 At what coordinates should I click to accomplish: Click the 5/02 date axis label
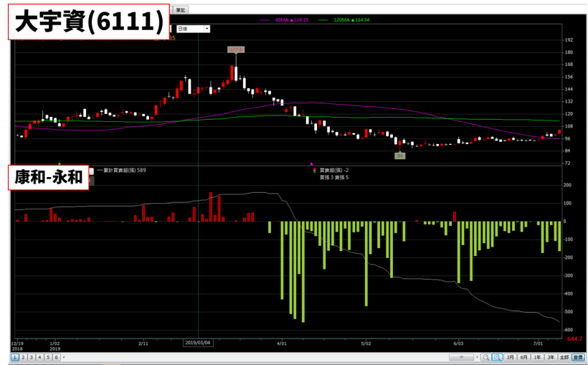[x=366, y=343]
